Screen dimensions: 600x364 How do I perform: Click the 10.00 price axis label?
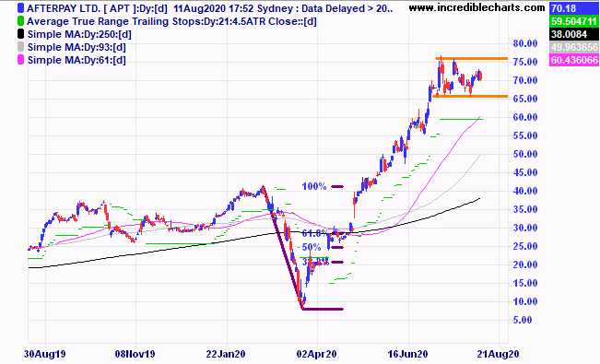click(525, 301)
